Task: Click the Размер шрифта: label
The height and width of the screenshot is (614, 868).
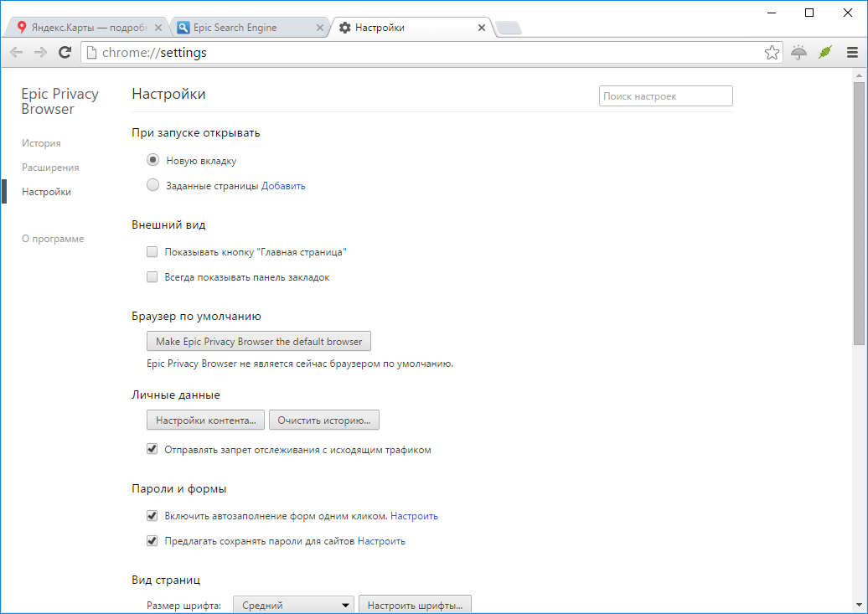Action: point(183,606)
